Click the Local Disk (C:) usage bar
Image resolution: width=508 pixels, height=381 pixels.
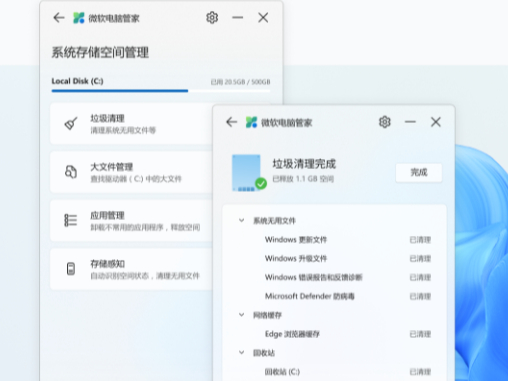[161, 91]
